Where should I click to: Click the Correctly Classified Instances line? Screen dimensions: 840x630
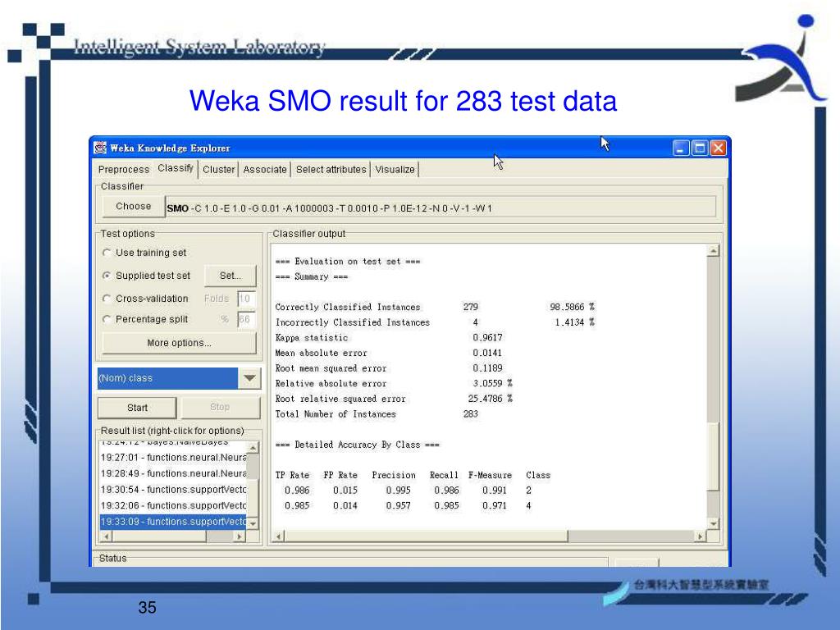435,307
